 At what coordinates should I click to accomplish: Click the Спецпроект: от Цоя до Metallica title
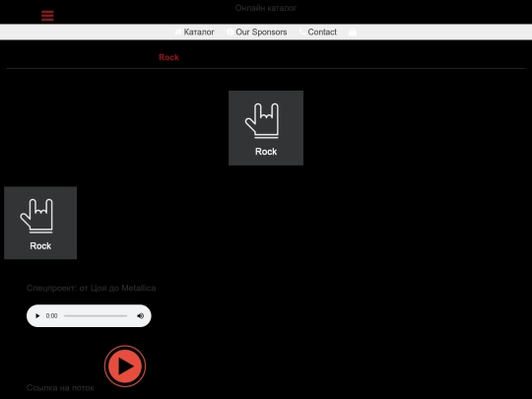coord(92,288)
